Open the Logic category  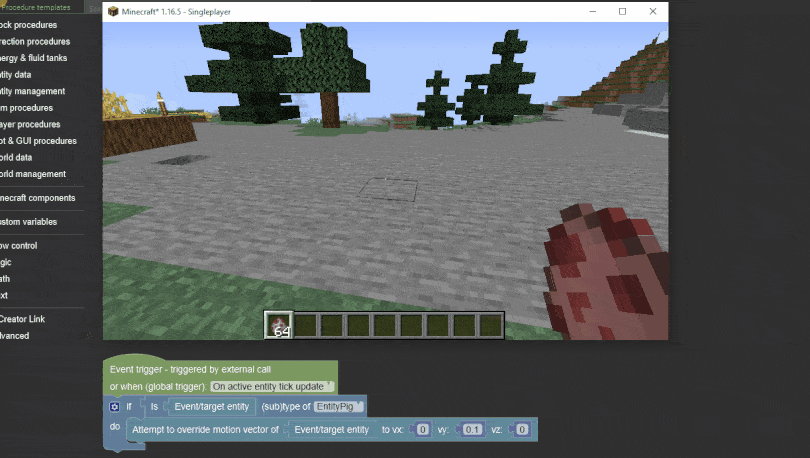6,262
